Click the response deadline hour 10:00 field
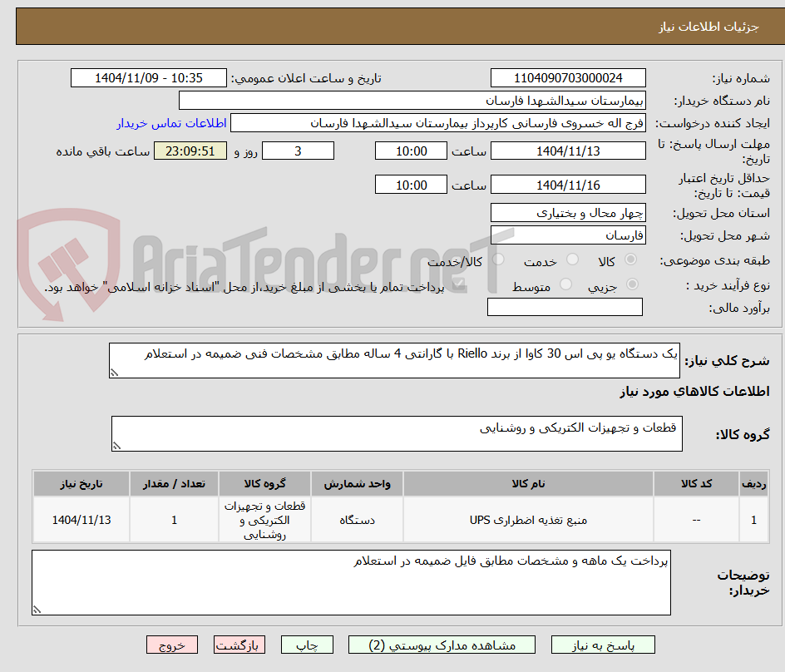 pos(411,151)
